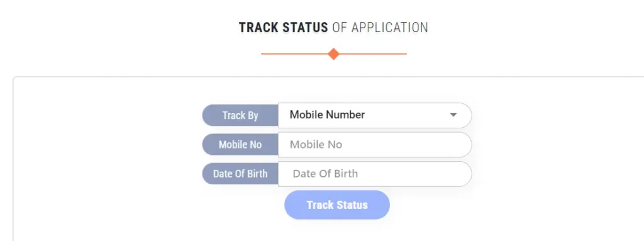Click the Track Status button

pos(337,205)
